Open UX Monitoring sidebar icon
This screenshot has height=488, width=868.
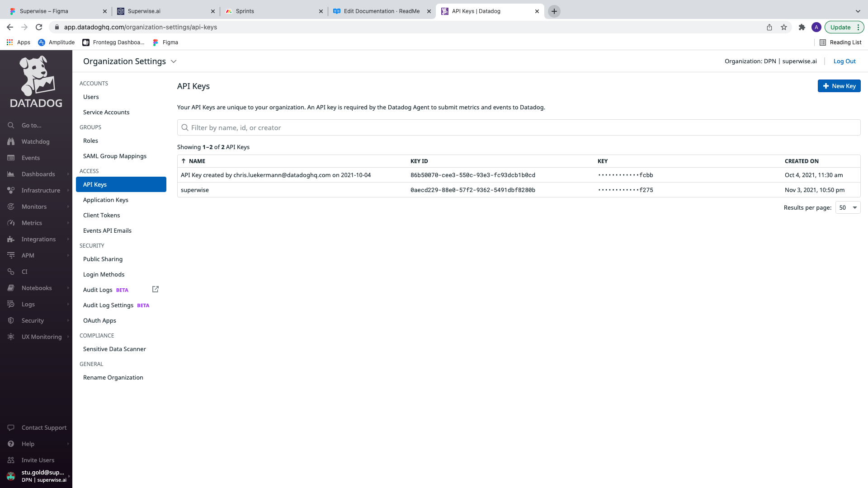11,337
